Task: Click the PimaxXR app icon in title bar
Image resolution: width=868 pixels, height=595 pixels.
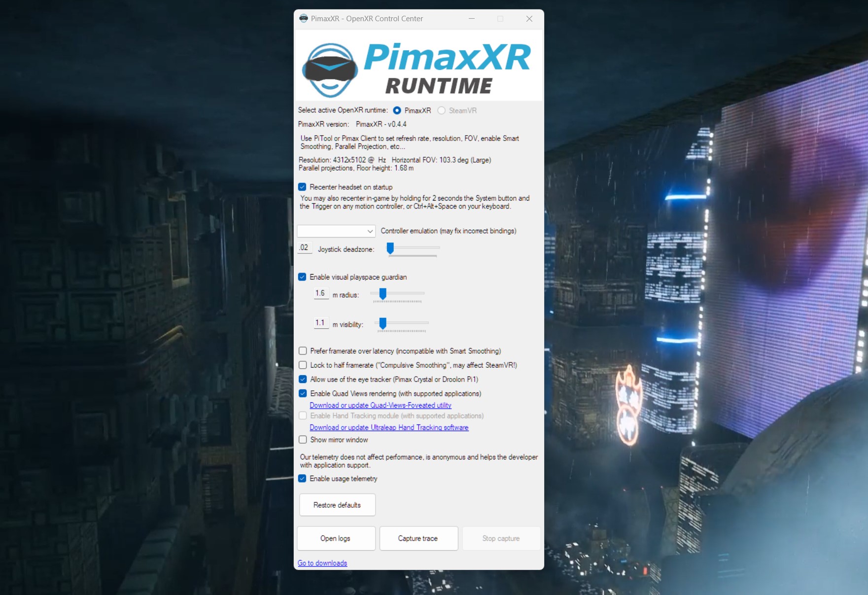Action: click(x=303, y=18)
